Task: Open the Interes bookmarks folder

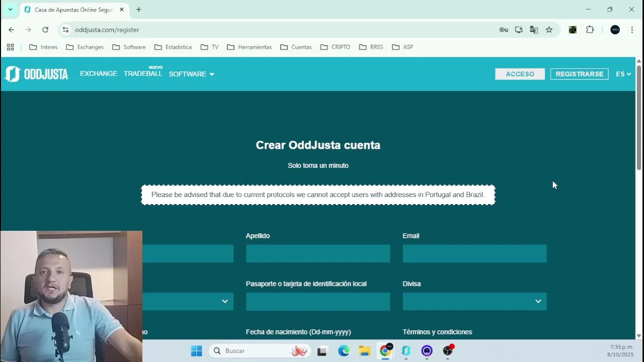Action: [43, 47]
